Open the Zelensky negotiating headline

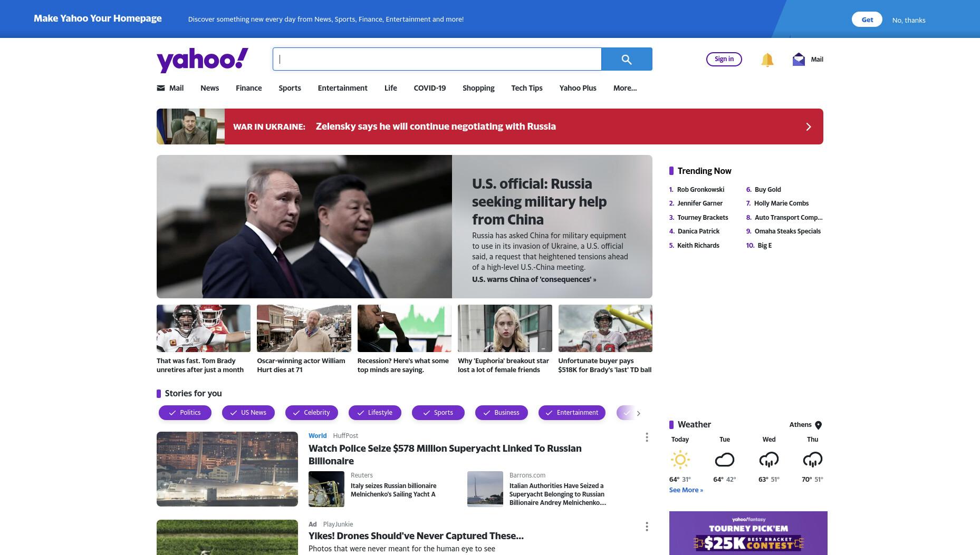436,126
